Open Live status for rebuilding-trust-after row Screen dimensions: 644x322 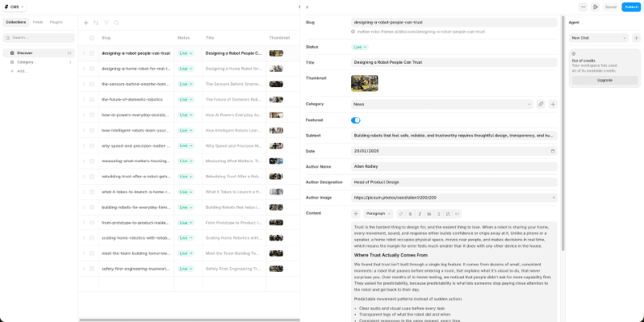point(186,177)
